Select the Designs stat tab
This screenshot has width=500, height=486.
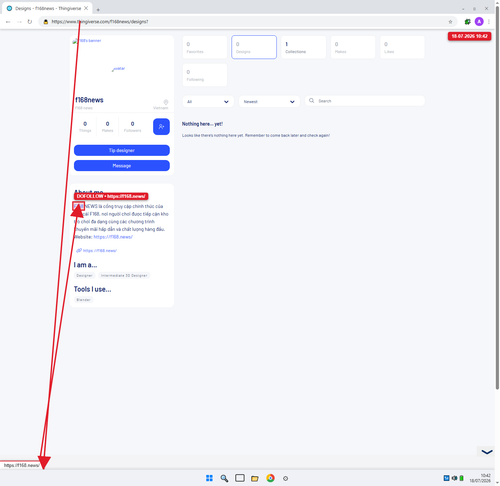(254, 47)
